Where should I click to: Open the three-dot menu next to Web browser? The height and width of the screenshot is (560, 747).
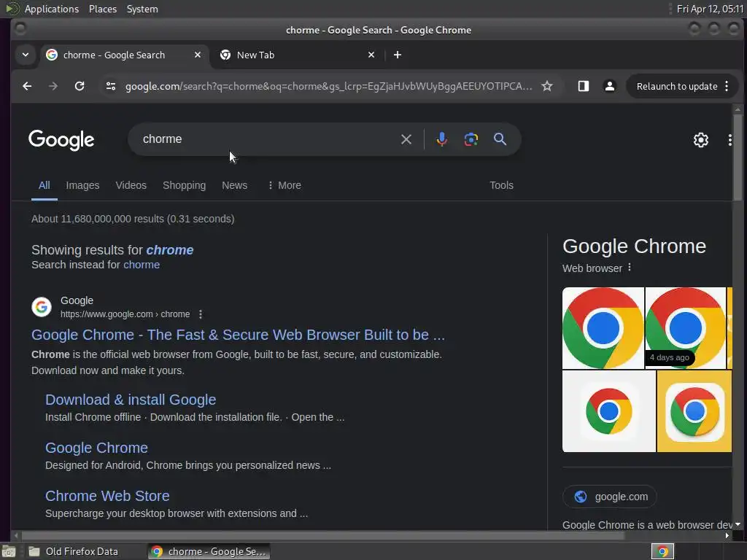tap(630, 268)
